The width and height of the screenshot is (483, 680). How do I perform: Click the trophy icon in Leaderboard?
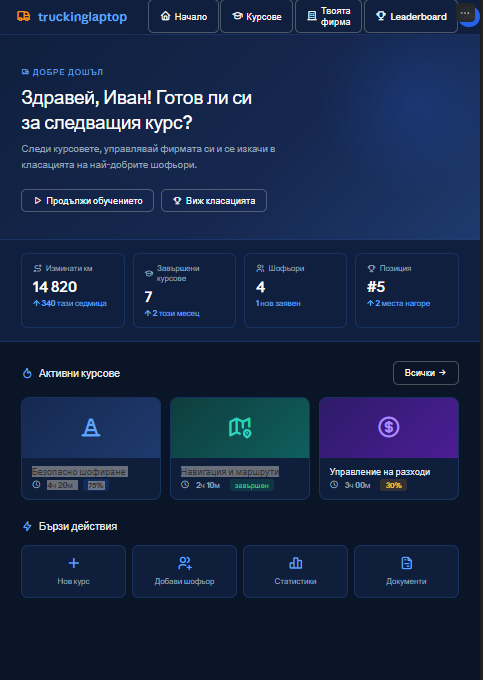click(381, 16)
